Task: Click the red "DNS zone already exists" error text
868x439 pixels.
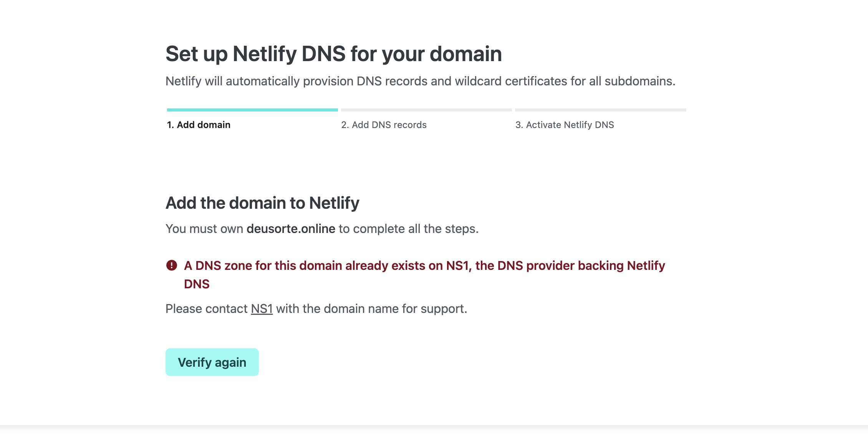Action: pyautogui.click(x=424, y=266)
